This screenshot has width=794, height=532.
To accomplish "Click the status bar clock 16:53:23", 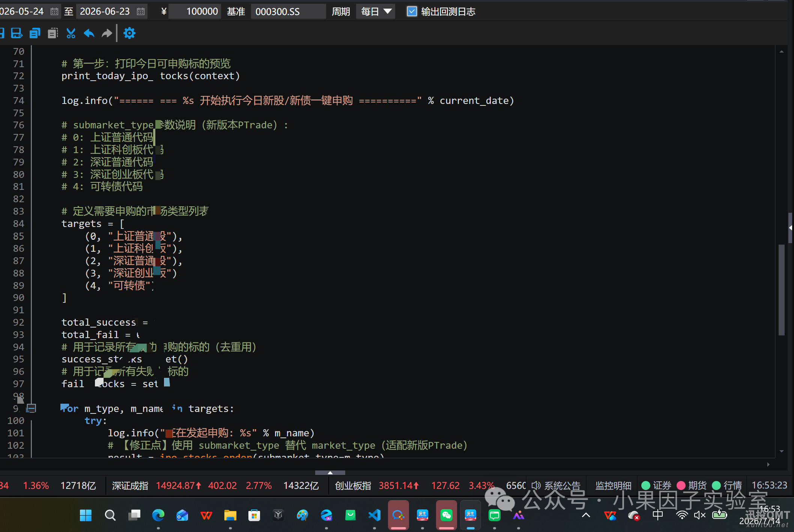I will pyautogui.click(x=769, y=485).
